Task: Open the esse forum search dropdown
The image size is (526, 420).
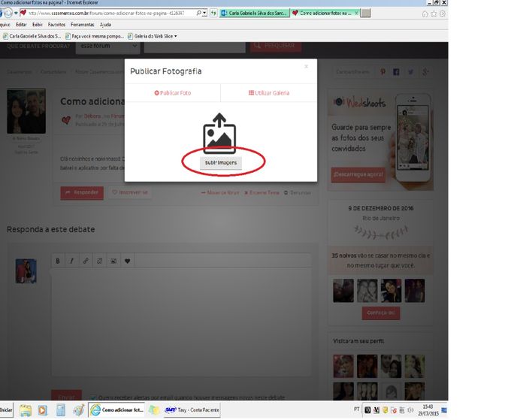Action: (x=107, y=47)
